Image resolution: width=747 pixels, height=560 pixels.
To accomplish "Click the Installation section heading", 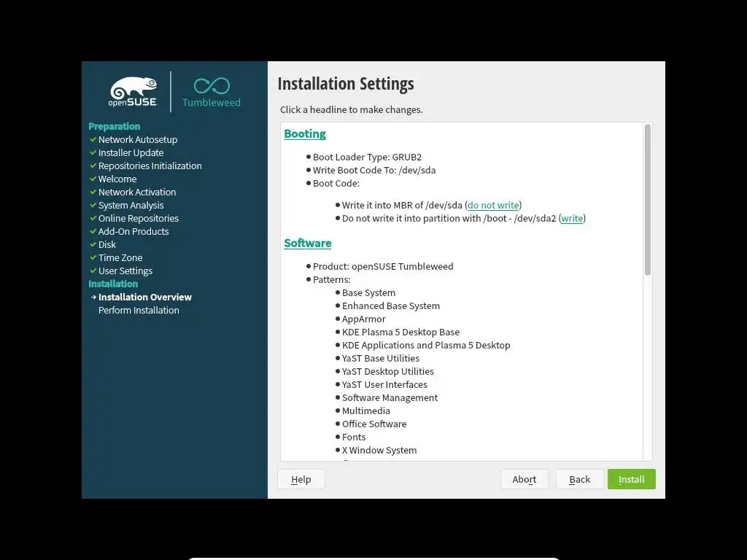I will pyautogui.click(x=113, y=284).
